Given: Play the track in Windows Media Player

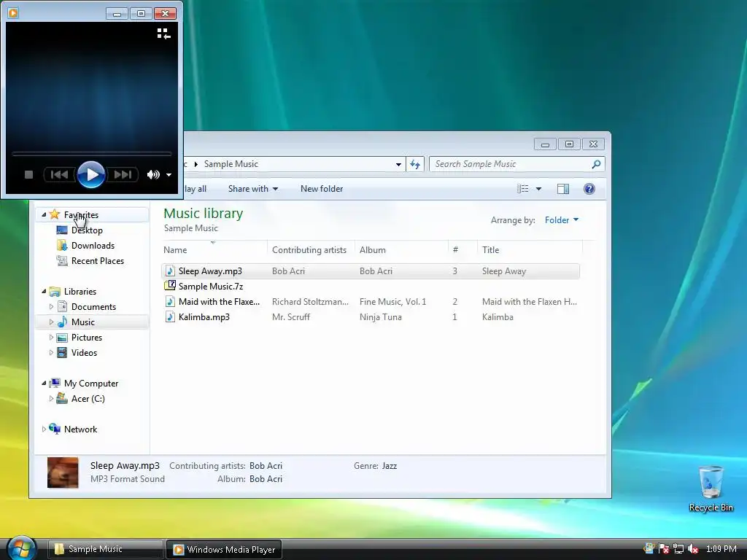Looking at the screenshot, I should (91, 174).
